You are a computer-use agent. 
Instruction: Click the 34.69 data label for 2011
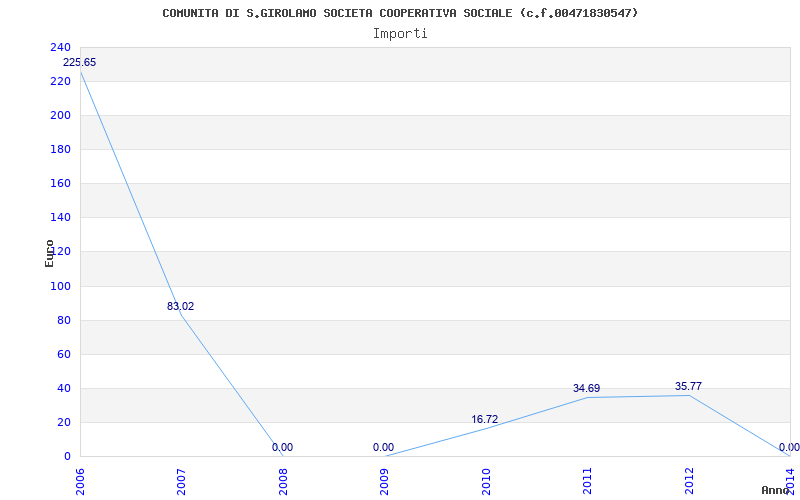[x=587, y=388]
